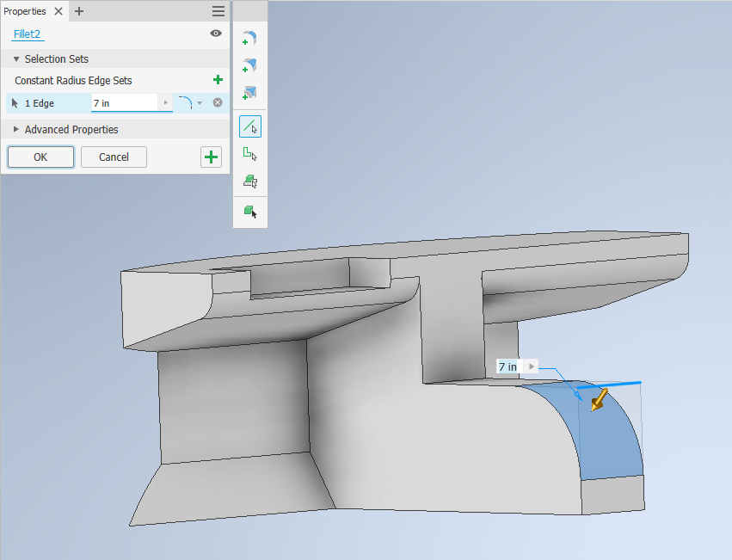Click the Fillet2 feature name link
Image resolution: width=732 pixels, height=560 pixels.
pos(27,34)
